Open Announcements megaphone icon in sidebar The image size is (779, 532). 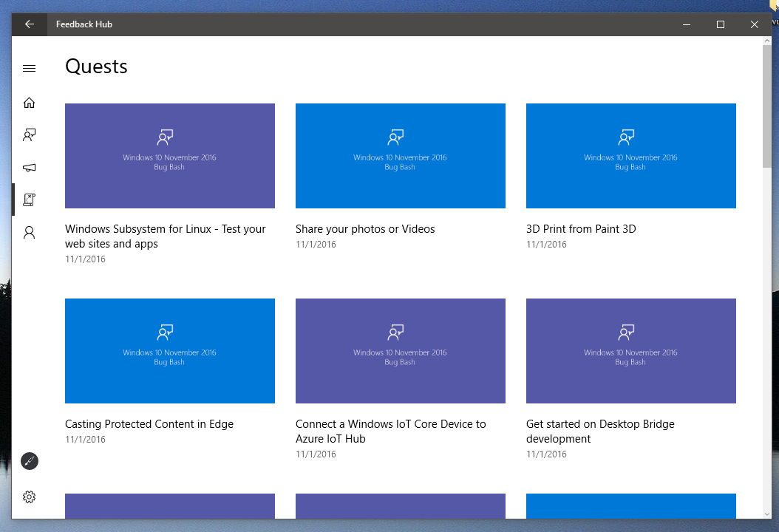coord(30,168)
